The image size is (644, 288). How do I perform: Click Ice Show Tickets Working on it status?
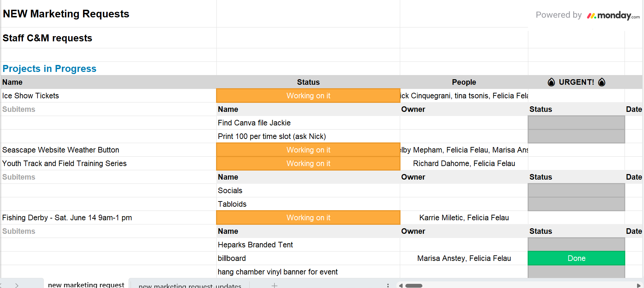pyautogui.click(x=308, y=96)
